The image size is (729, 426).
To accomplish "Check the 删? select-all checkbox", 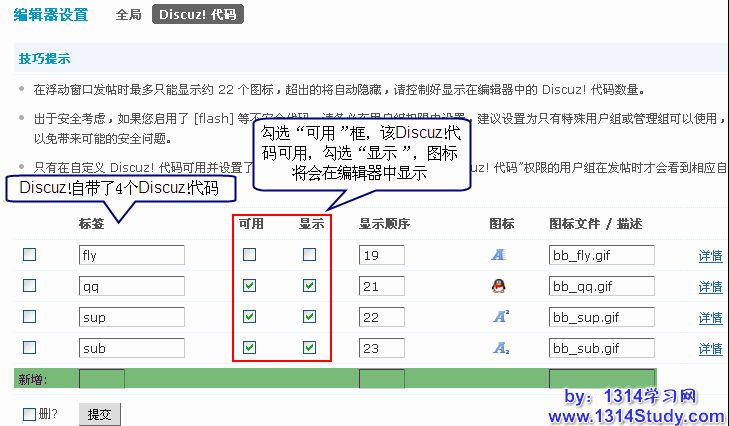I will pos(29,413).
